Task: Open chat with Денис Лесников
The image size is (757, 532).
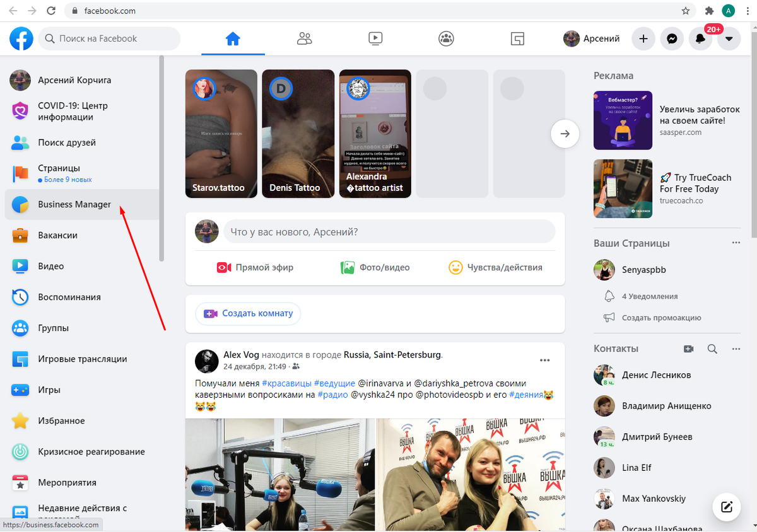Action: coord(667,375)
